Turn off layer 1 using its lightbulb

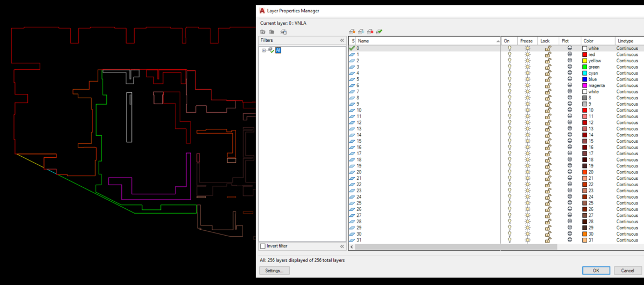coord(509,55)
